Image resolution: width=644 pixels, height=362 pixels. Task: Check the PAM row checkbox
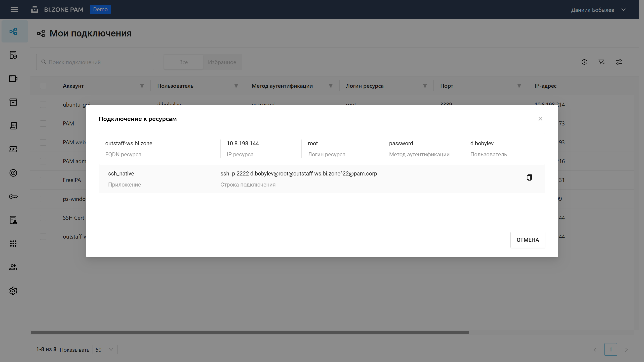coord(43,123)
